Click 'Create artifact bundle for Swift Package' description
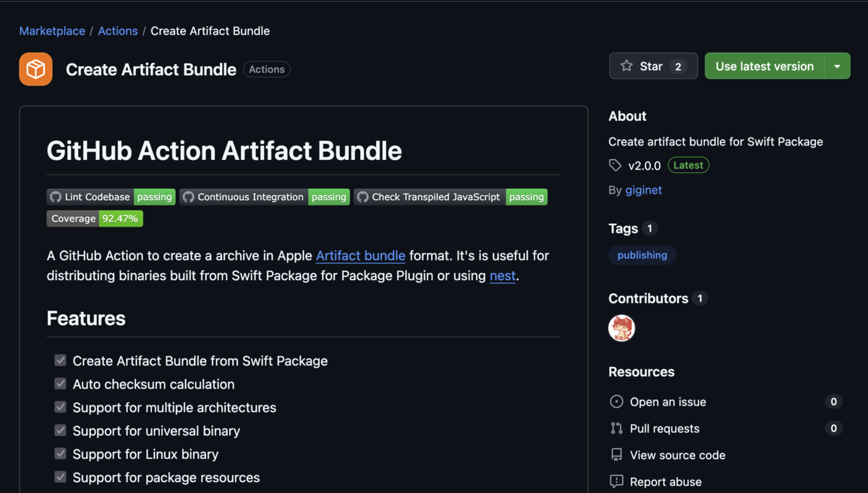Viewport: 868px width, 493px height. [x=716, y=141]
